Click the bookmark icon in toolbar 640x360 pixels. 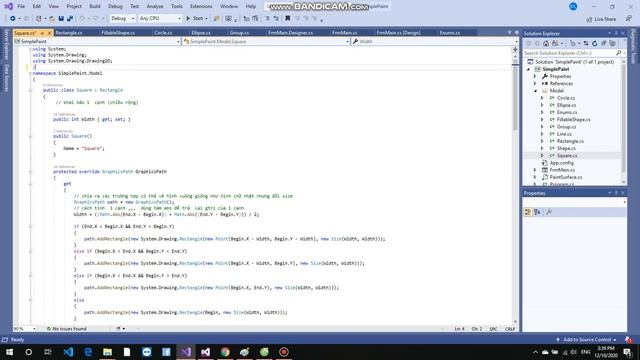(x=288, y=18)
